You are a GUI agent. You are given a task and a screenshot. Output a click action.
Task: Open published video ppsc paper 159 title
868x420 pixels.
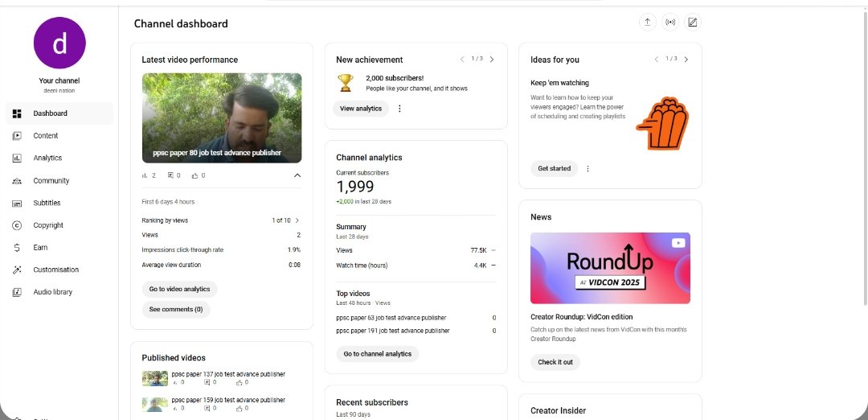pyautogui.click(x=228, y=400)
